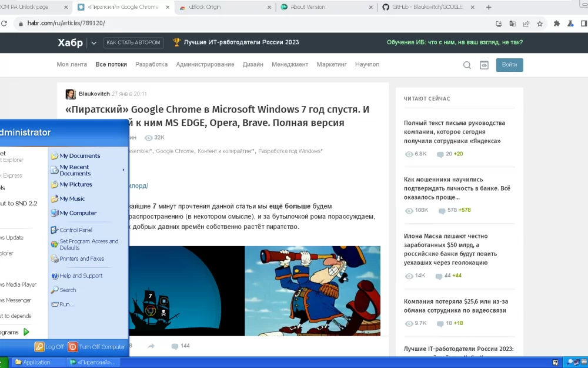The height and width of the screenshot is (368, 588).
Task: Open Control Panel from Start menu
Action: point(75,230)
